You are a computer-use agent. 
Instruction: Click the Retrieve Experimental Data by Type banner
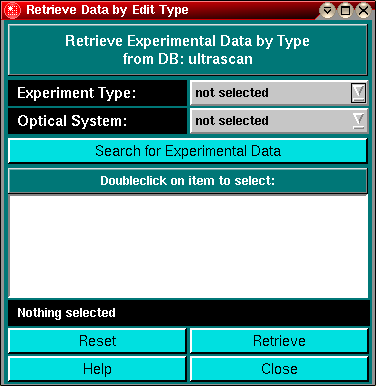point(188,50)
